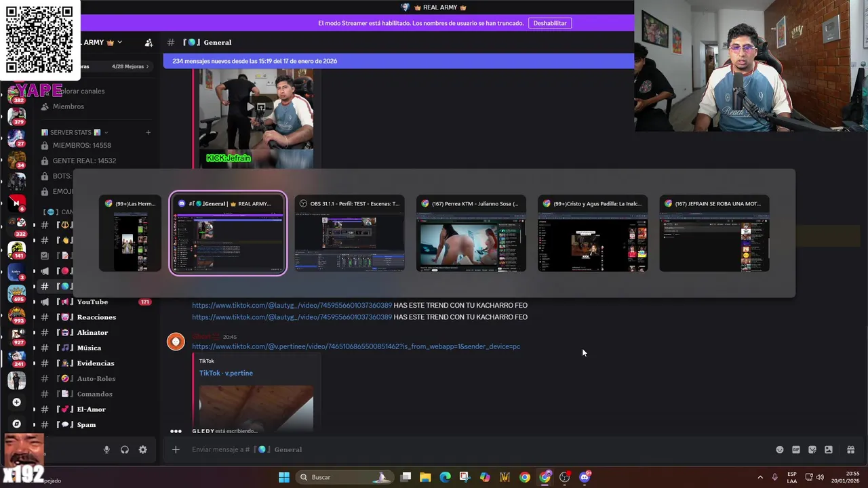Click the TikTok embed video thumbnail

[x=256, y=408]
